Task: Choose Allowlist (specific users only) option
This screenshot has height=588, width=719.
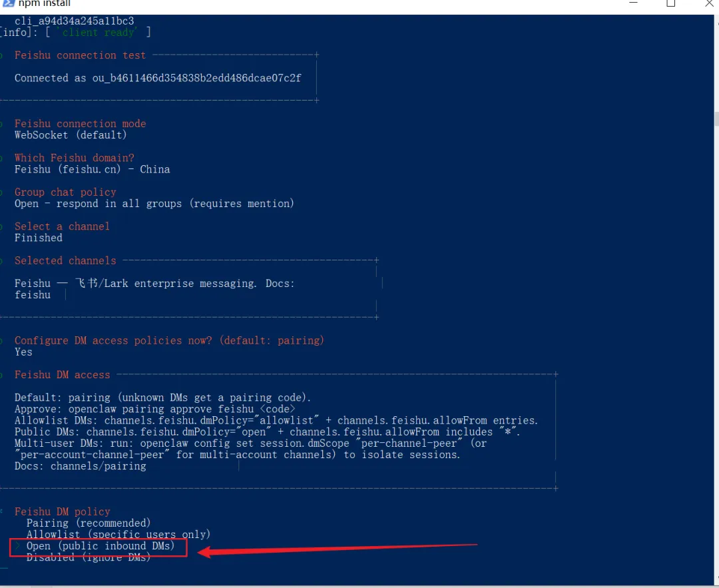Action: tap(119, 534)
